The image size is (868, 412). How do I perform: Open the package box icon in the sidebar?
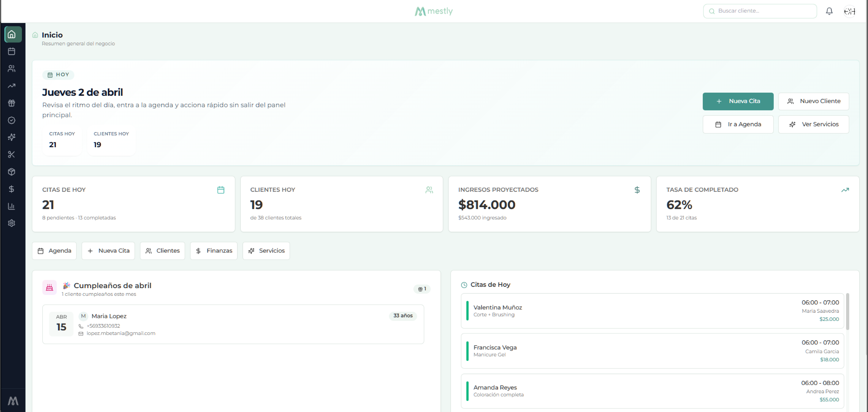point(12,172)
